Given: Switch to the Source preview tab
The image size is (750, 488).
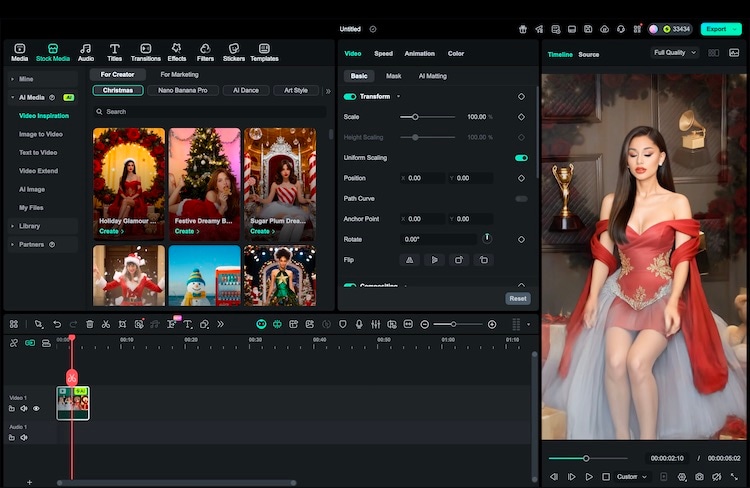Looking at the screenshot, I should (588, 55).
